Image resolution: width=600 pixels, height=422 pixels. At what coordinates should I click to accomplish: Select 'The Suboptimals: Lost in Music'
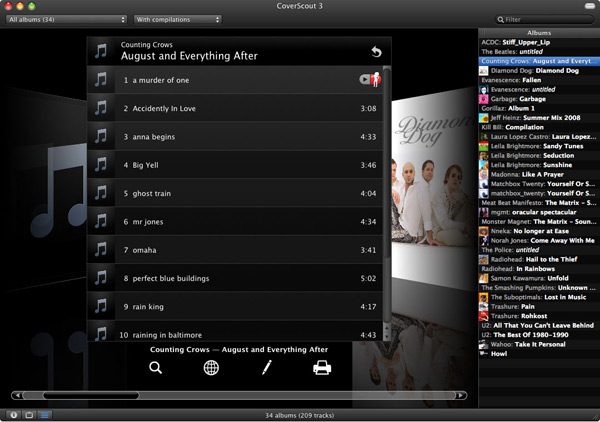[x=539, y=297]
